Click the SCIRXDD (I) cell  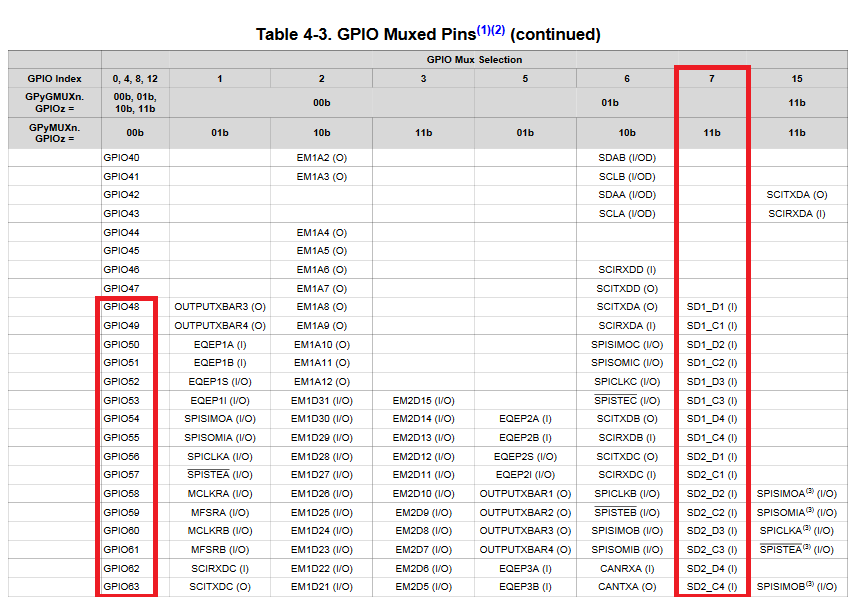coord(627,269)
